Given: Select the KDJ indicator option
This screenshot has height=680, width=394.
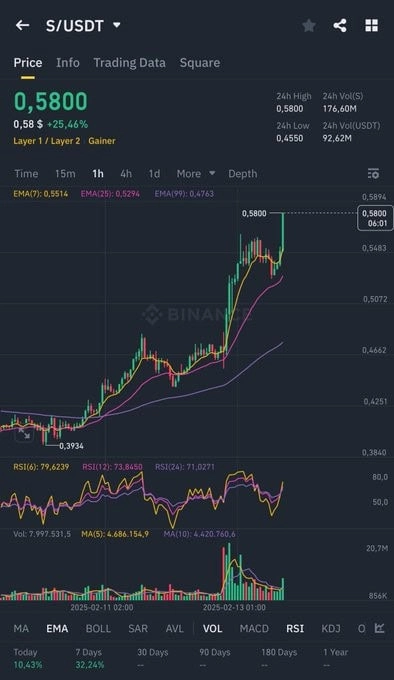Looking at the screenshot, I should [x=331, y=628].
